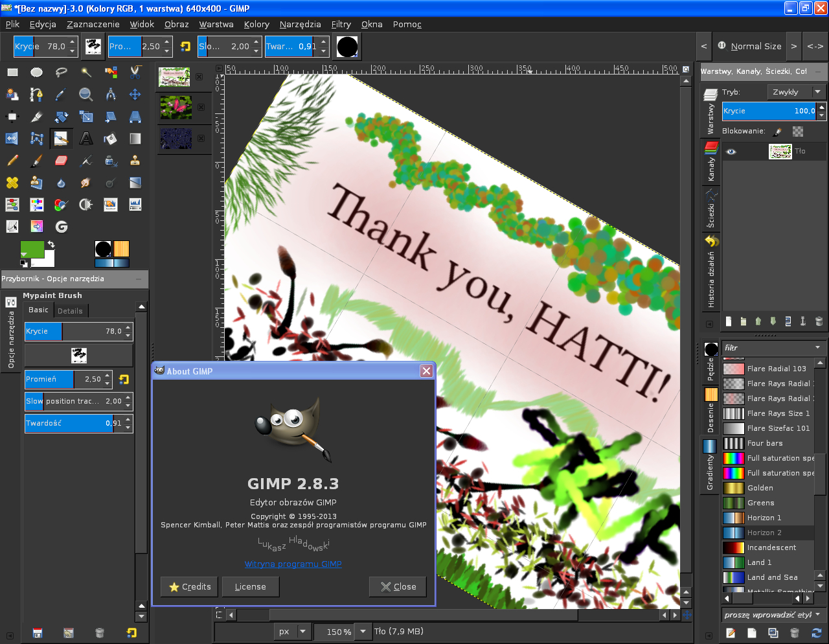
Task: Select the Ellipse Select tool
Action: click(x=36, y=72)
